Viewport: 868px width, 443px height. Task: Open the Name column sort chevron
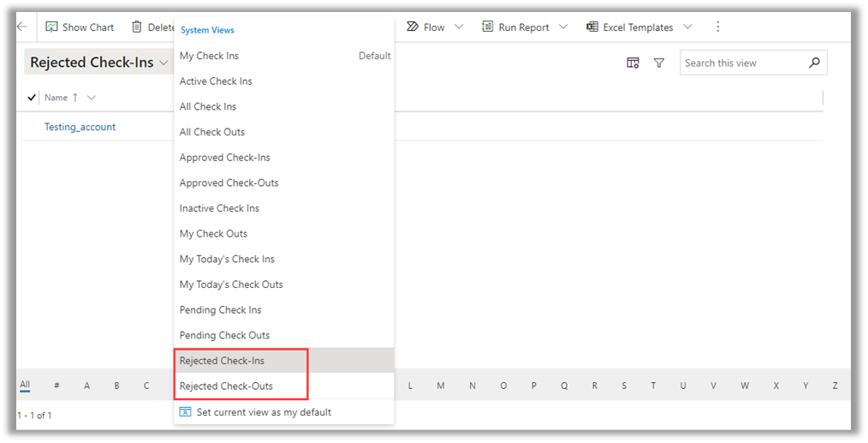click(x=92, y=98)
